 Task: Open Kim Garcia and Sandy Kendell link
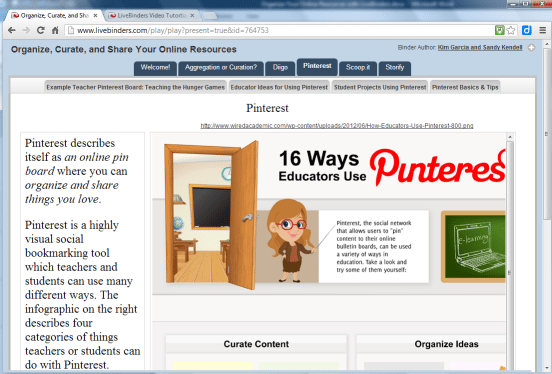[x=480, y=48]
